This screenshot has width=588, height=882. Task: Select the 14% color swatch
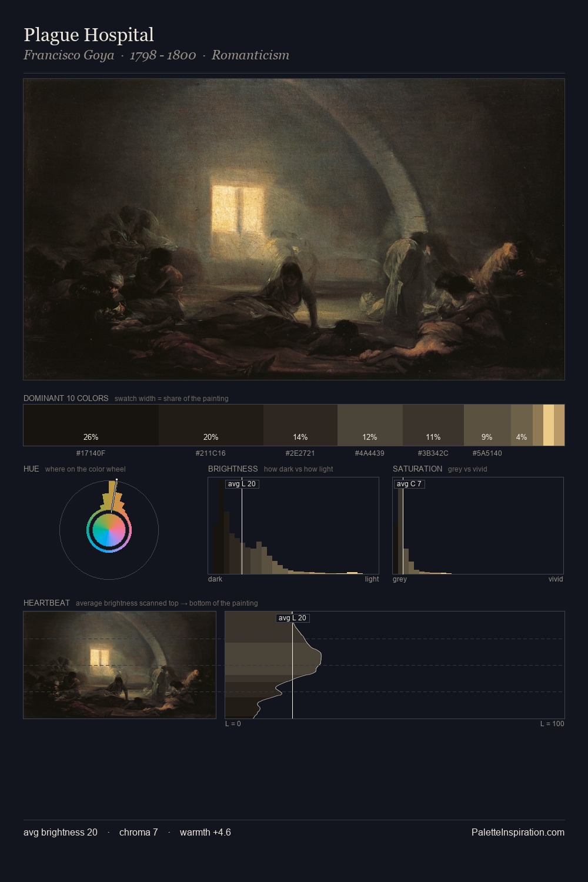coord(300,425)
